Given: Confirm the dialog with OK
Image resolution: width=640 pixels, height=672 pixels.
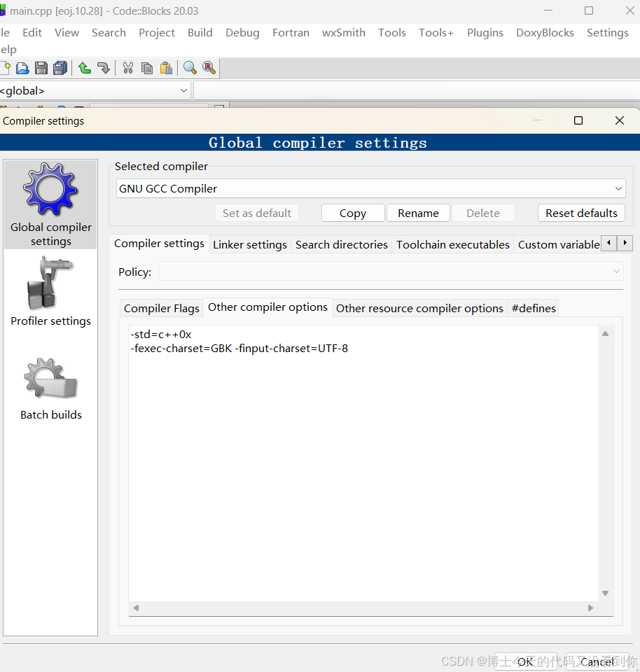Looking at the screenshot, I should tap(525, 661).
